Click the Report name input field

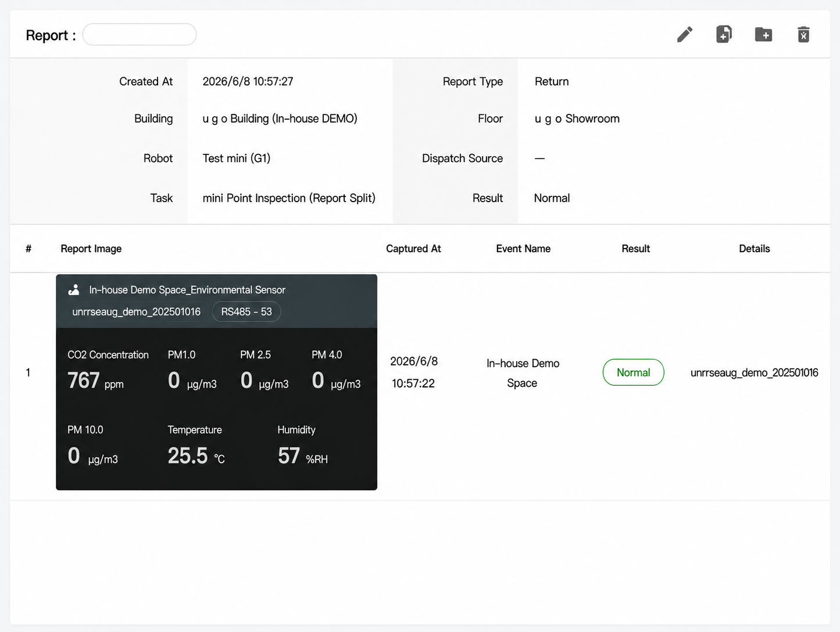coord(140,35)
